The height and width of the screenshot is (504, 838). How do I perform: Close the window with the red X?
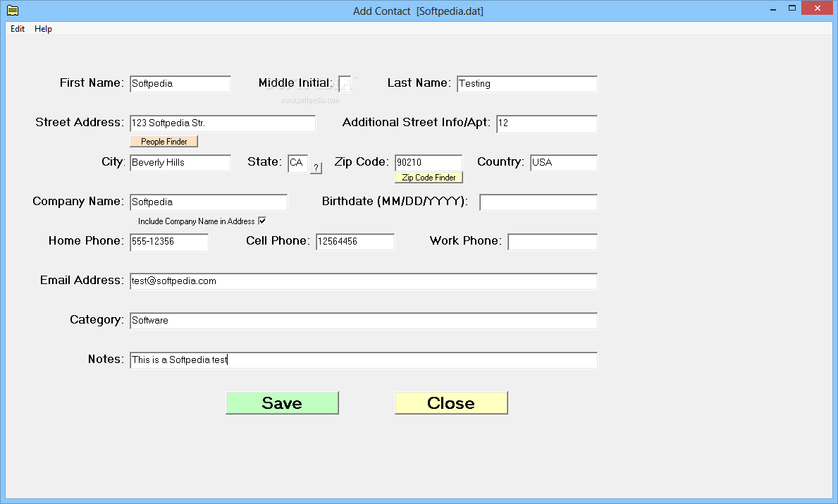point(817,8)
